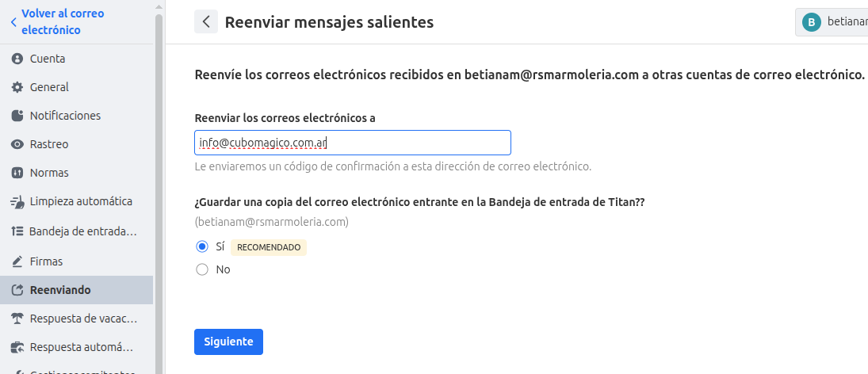Open the betianam account menu

834,22
